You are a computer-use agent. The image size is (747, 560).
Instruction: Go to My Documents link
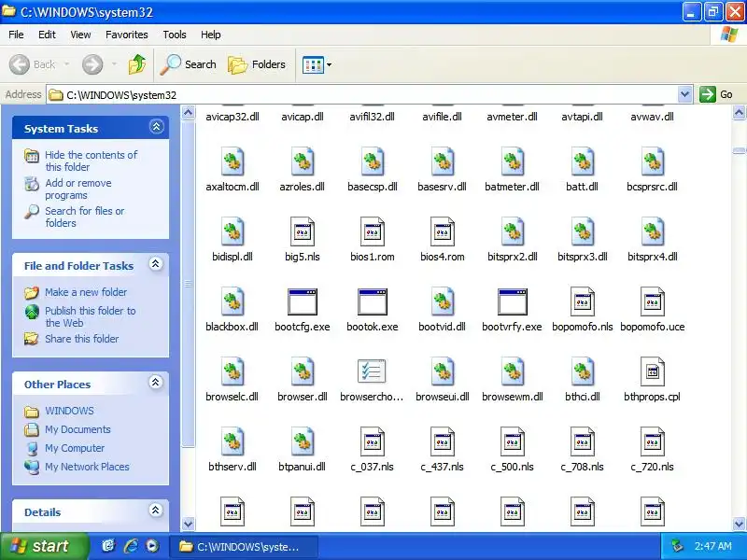(78, 429)
